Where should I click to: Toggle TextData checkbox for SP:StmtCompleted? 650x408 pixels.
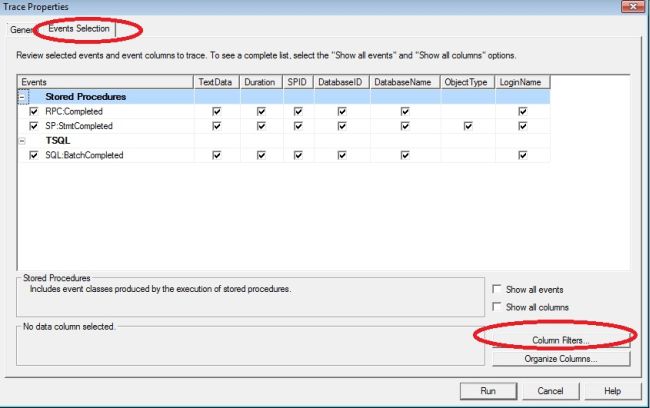click(x=216, y=126)
